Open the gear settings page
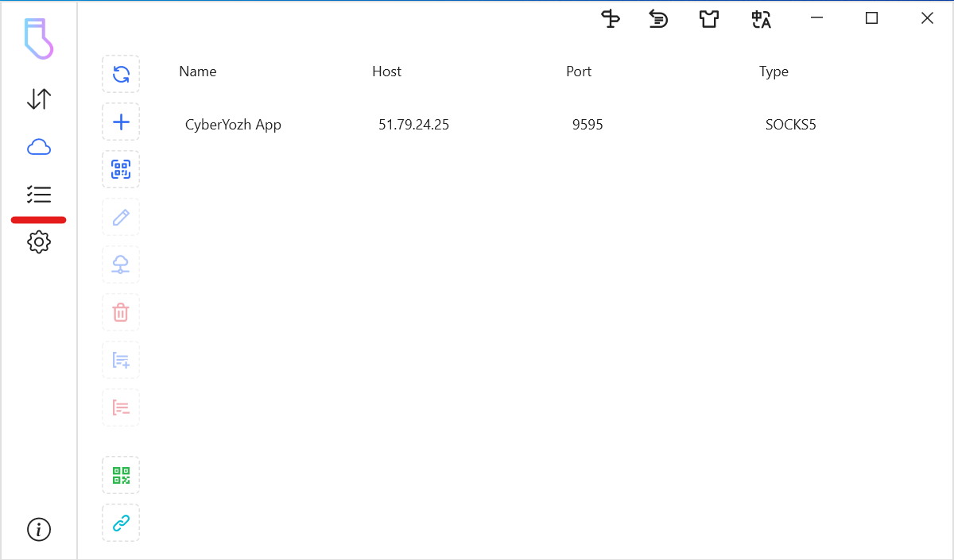This screenshot has height=560, width=954. pyautogui.click(x=39, y=242)
